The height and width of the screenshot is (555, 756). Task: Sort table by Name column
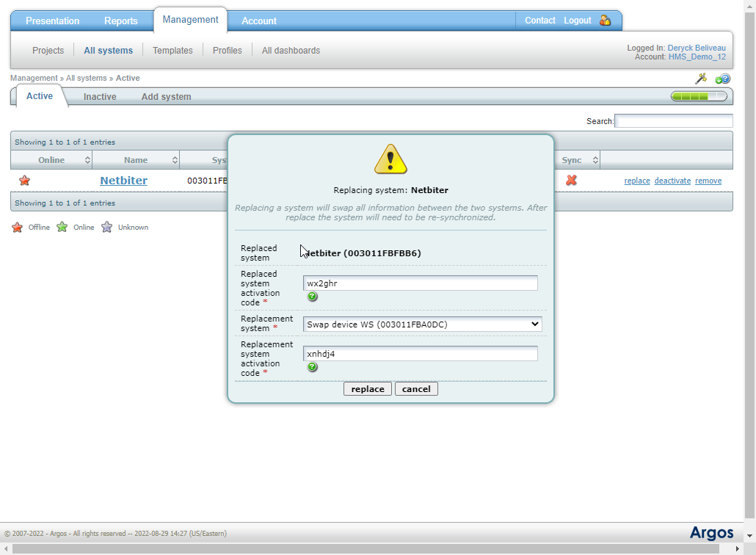(136, 160)
